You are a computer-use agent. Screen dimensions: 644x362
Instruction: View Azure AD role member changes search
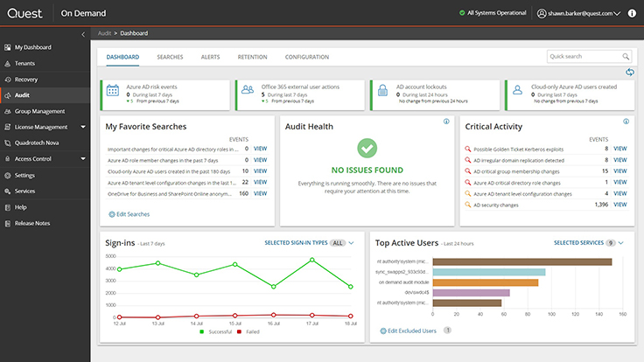pos(260,160)
